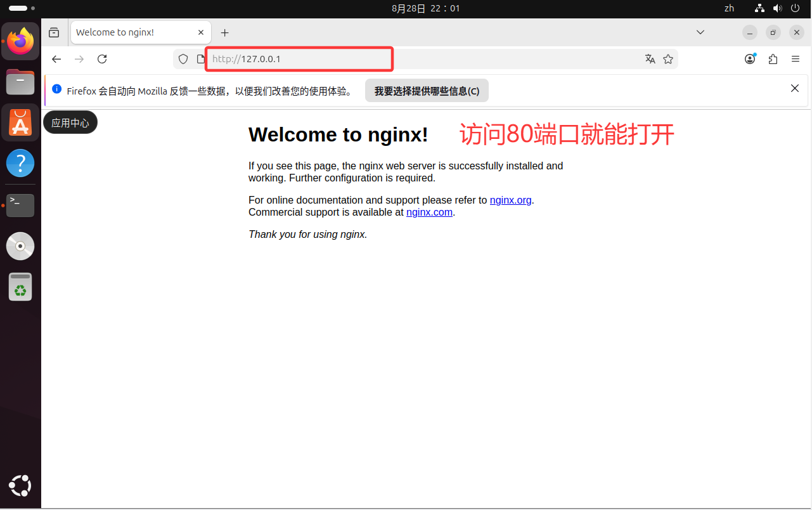Open the Extensions puzzle-piece icon
This screenshot has height=510, width=812.
(x=773, y=59)
